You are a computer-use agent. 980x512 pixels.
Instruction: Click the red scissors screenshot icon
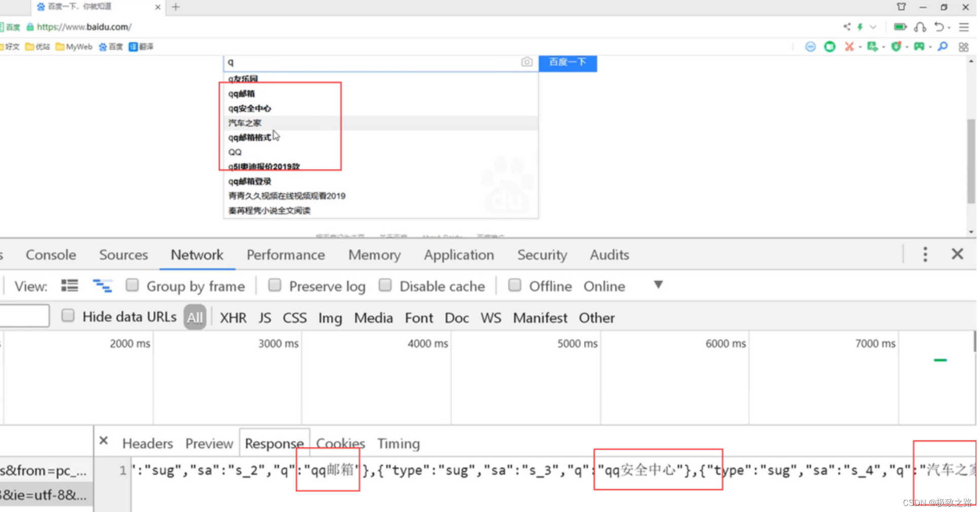pyautogui.click(x=849, y=47)
